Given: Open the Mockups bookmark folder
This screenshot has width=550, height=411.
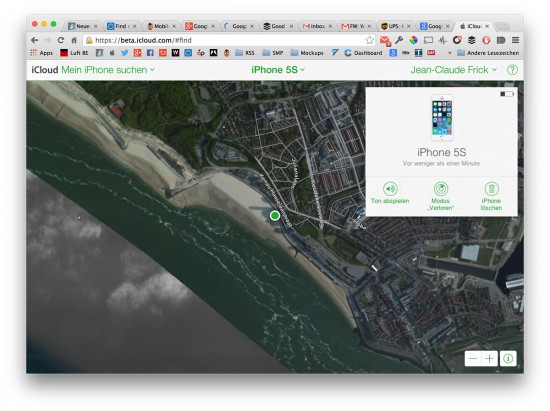Looking at the screenshot, I should pos(307,53).
